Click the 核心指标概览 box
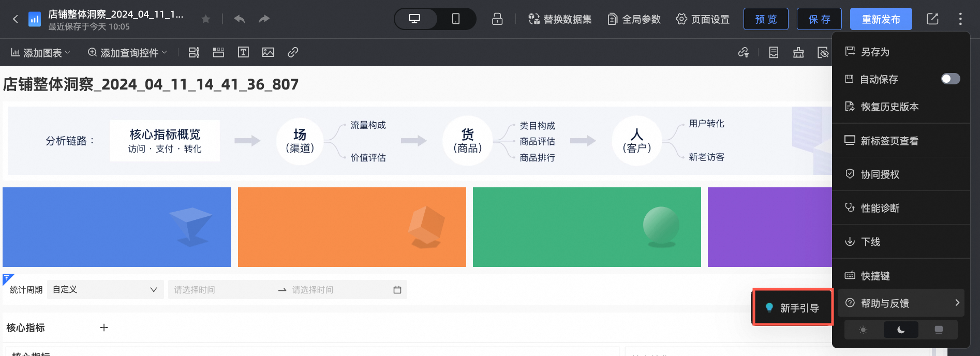The width and height of the screenshot is (980, 356). (165, 141)
